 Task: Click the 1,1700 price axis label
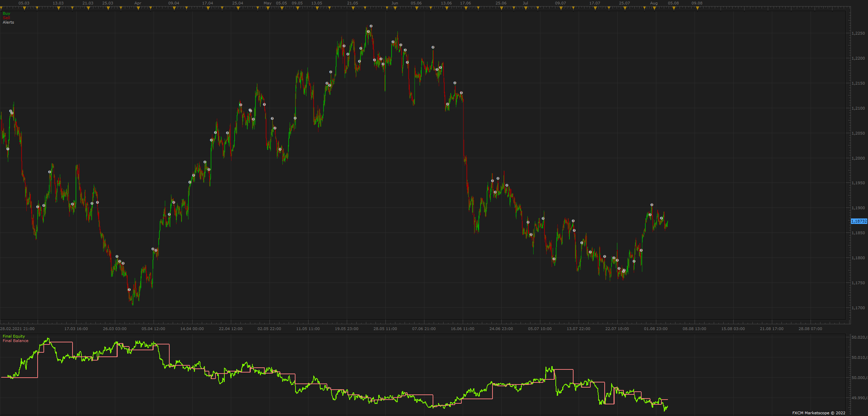tap(858, 308)
